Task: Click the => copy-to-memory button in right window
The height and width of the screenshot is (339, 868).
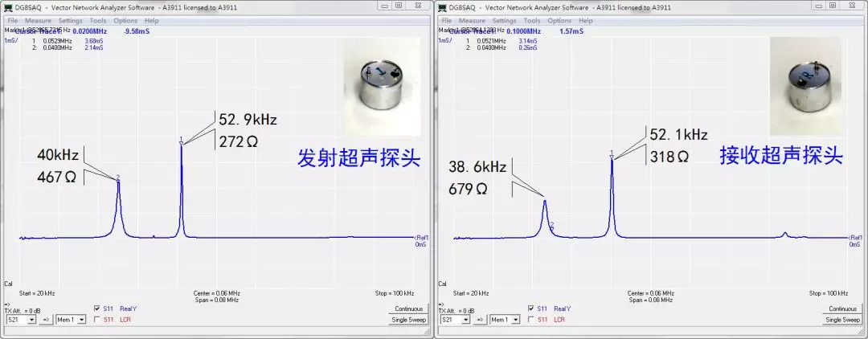Action: pyautogui.click(x=481, y=320)
